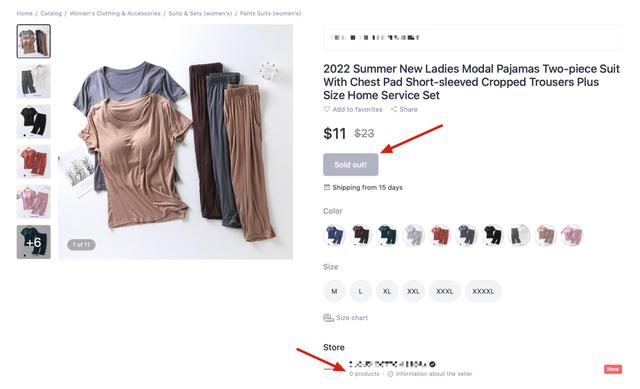Pick the pink pajama color swatch
Viewport: 640px width, 389px height.
pyautogui.click(x=572, y=235)
